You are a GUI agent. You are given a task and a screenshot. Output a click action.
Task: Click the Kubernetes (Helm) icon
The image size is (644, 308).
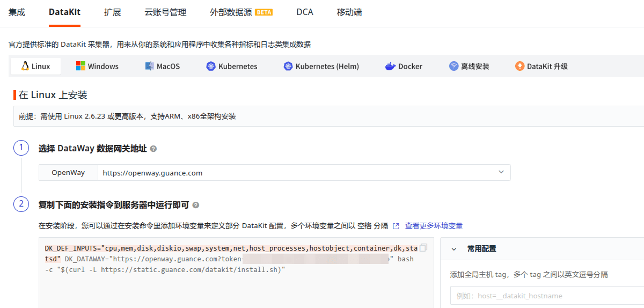pos(288,67)
